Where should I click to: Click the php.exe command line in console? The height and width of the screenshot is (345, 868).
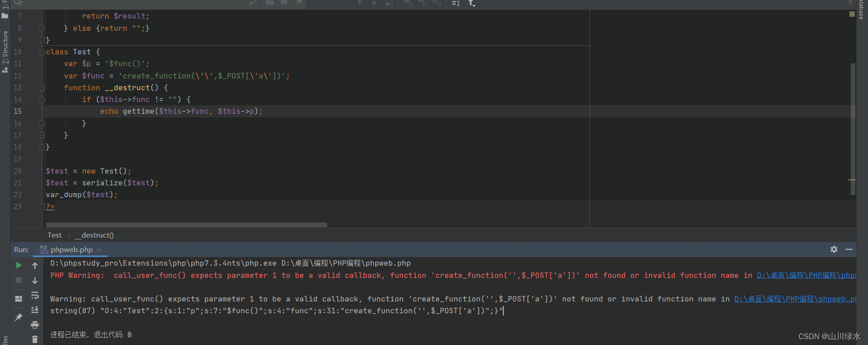pos(230,263)
